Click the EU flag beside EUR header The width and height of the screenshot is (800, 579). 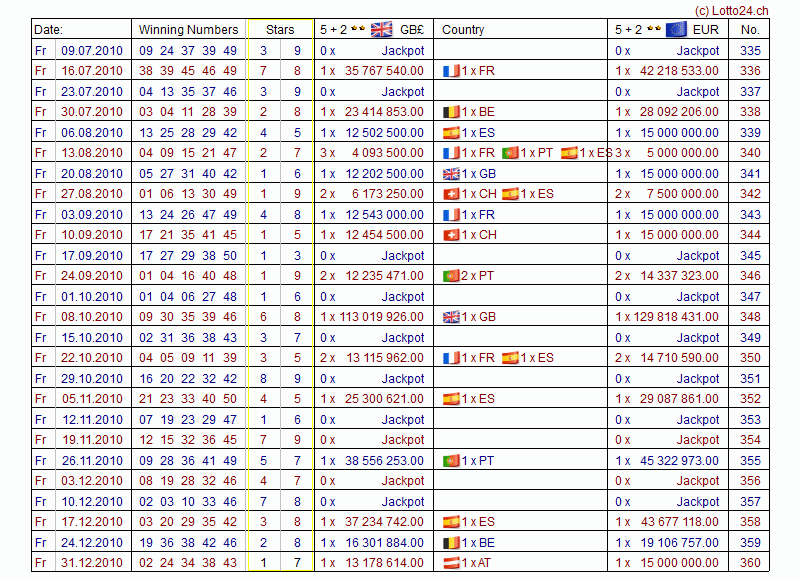(675, 29)
